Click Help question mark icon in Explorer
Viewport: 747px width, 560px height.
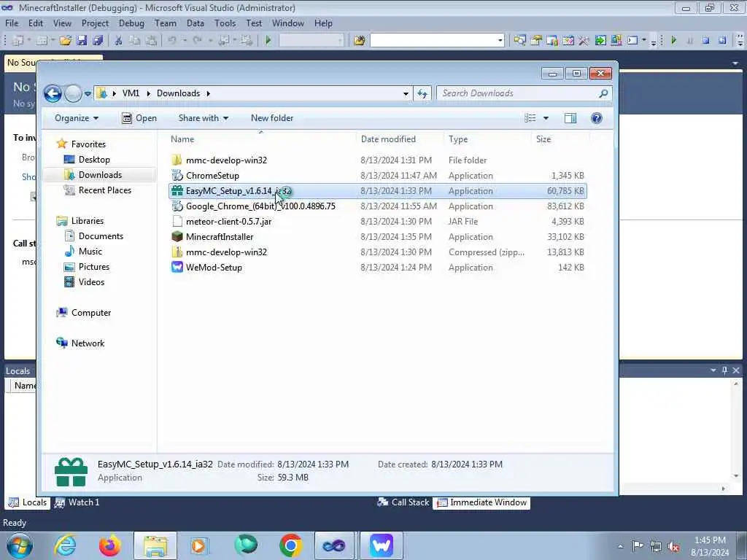(x=597, y=118)
